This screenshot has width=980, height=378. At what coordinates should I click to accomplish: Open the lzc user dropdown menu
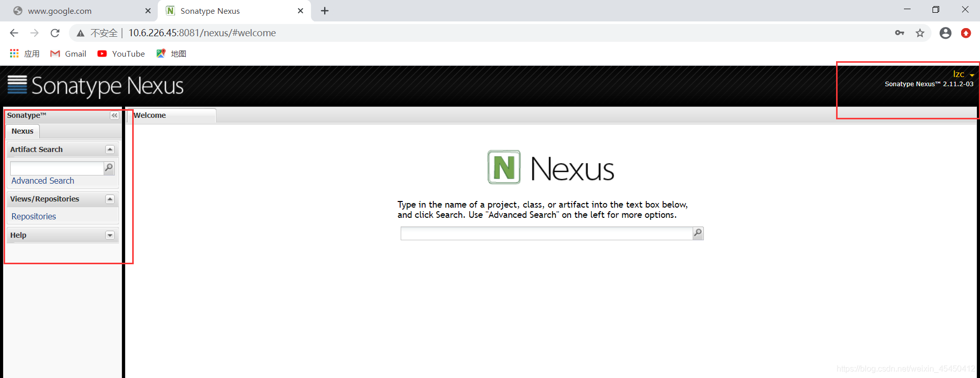964,74
